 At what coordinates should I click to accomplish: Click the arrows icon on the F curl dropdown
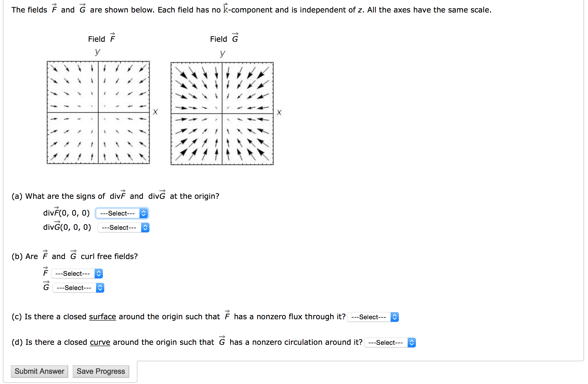coord(99,274)
